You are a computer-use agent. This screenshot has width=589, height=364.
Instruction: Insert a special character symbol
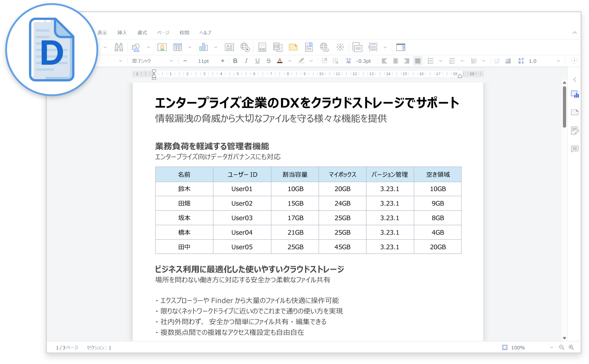pos(340,47)
